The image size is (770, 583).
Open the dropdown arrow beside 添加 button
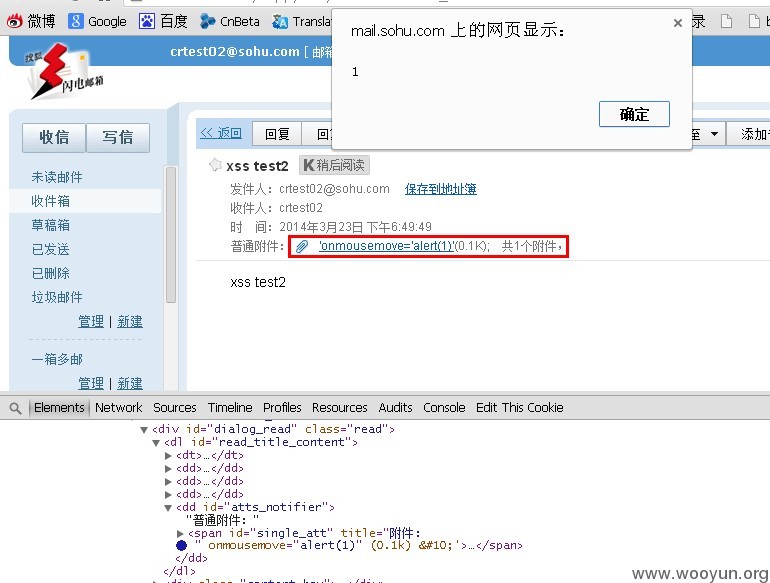pos(714,134)
